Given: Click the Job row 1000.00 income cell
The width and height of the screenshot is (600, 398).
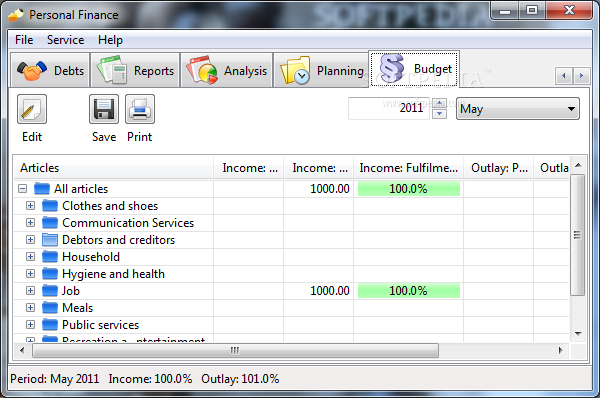Looking at the screenshot, I should (318, 291).
